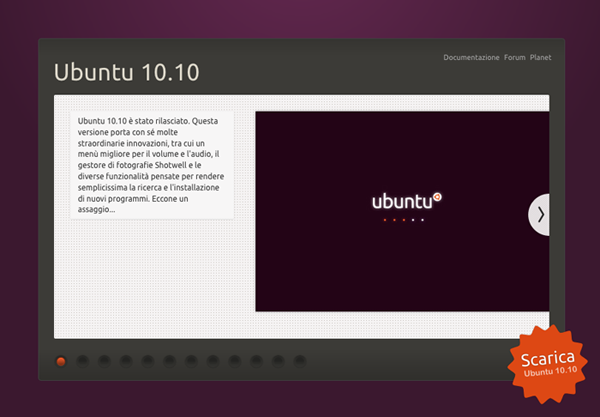600x417 pixels.
Task: Select the eleventh slide dot
Action: click(x=278, y=361)
